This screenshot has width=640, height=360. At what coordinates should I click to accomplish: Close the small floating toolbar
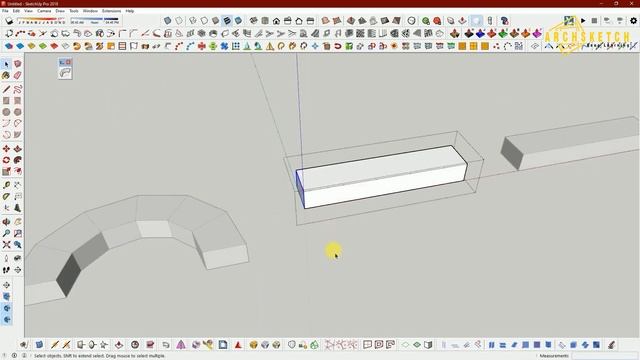tap(69, 62)
